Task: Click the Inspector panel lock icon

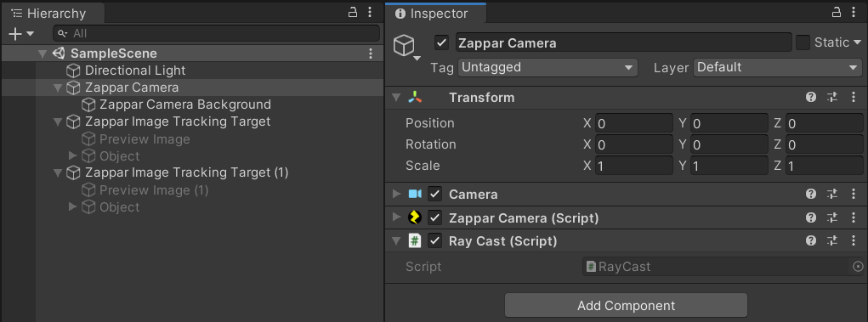Action: 837,12
